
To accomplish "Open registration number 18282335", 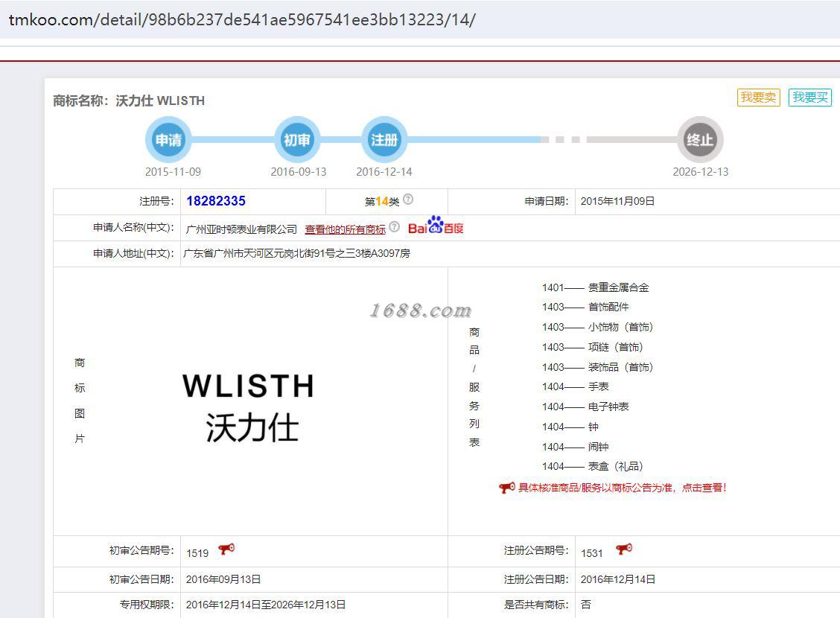I will pos(216,201).
